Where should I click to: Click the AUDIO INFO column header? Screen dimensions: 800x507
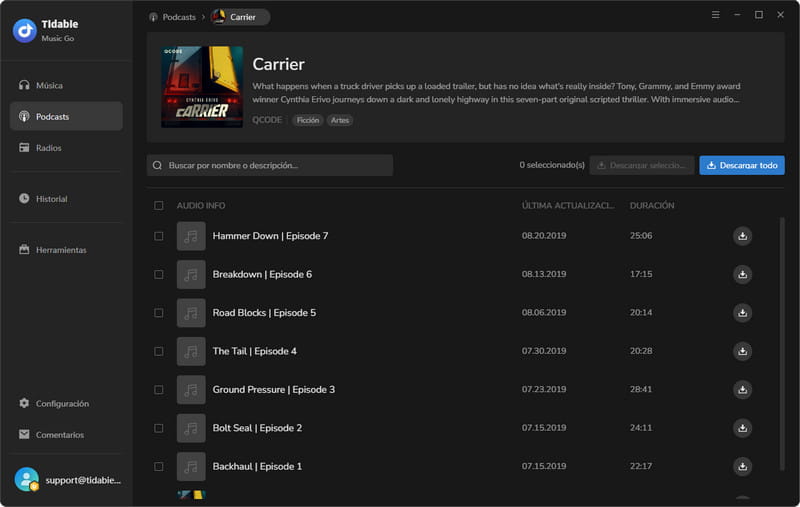click(x=201, y=206)
